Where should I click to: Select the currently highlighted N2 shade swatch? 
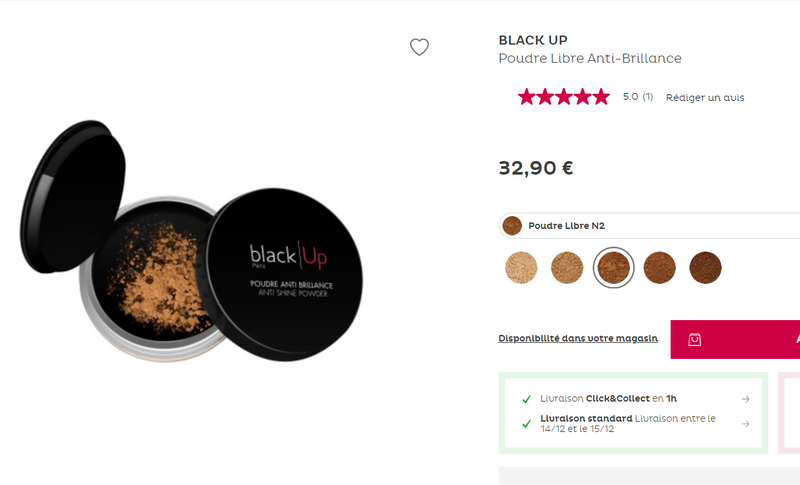click(613, 267)
